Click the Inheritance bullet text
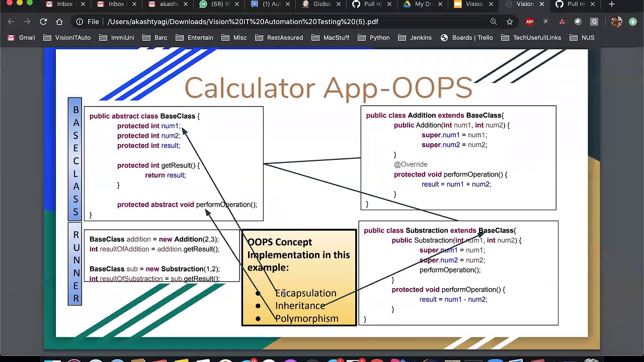Image resolution: width=644 pixels, height=362 pixels. [x=300, y=306]
